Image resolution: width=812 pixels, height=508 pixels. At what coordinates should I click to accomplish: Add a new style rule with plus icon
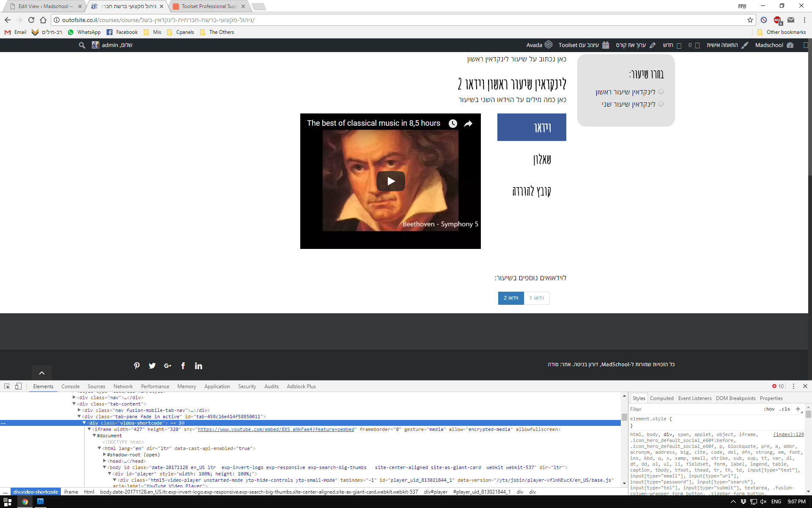pos(798,409)
